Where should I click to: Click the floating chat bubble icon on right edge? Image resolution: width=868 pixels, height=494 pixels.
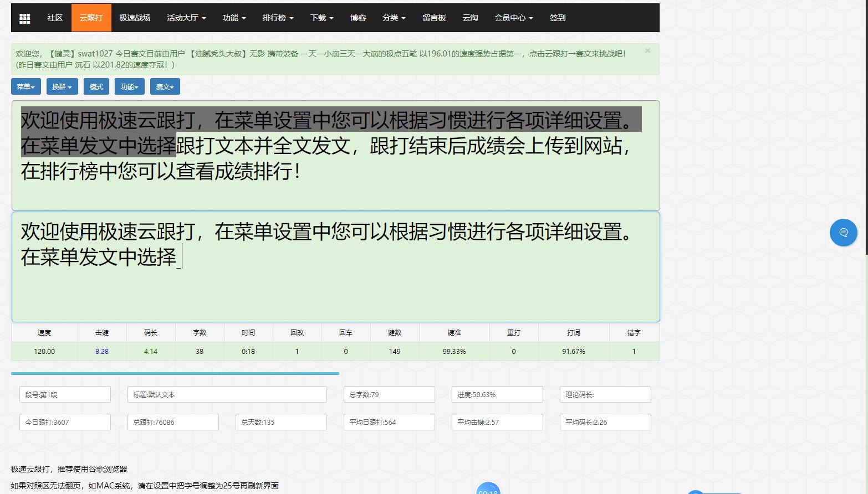843,233
